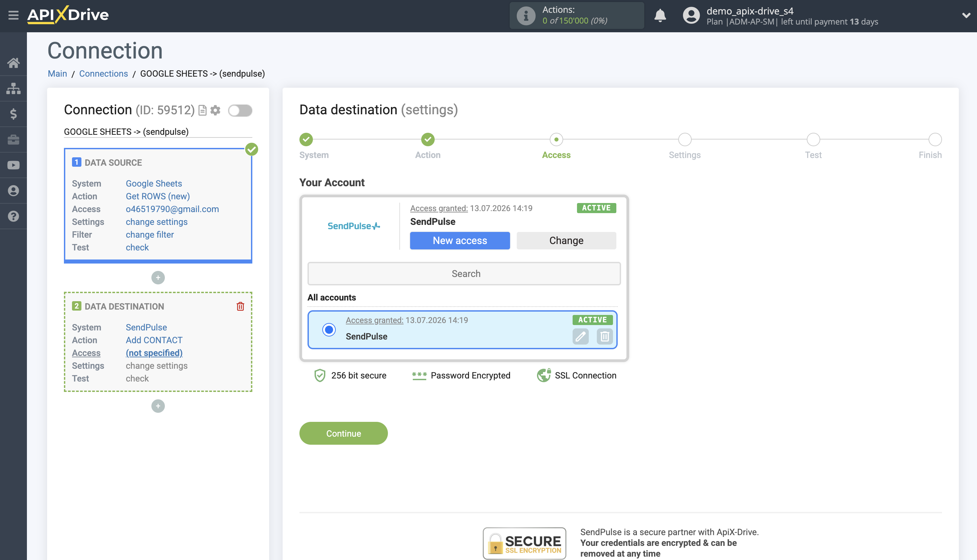Open the o46519790@gmail.com access link
The width and height of the screenshot is (977, 560).
pyautogui.click(x=172, y=209)
